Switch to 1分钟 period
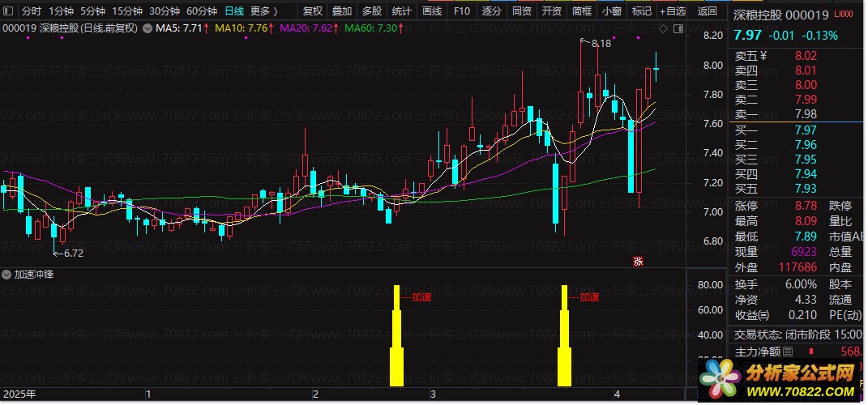 pos(61,11)
